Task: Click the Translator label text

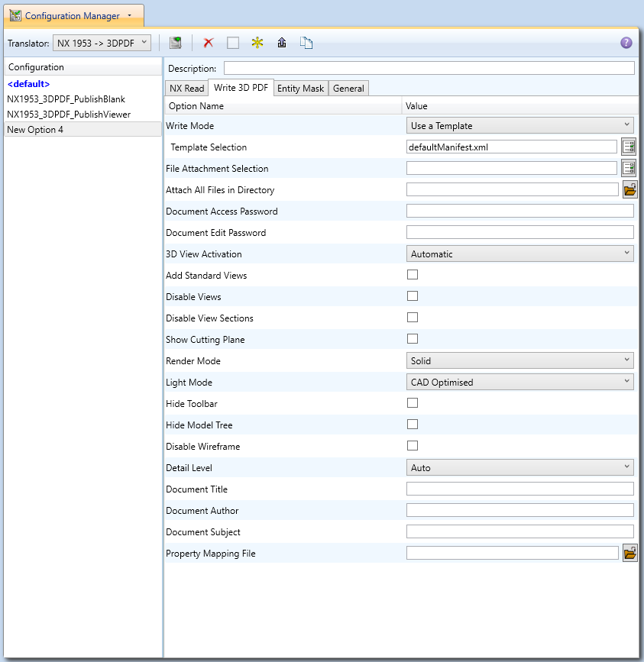Action: [x=28, y=44]
